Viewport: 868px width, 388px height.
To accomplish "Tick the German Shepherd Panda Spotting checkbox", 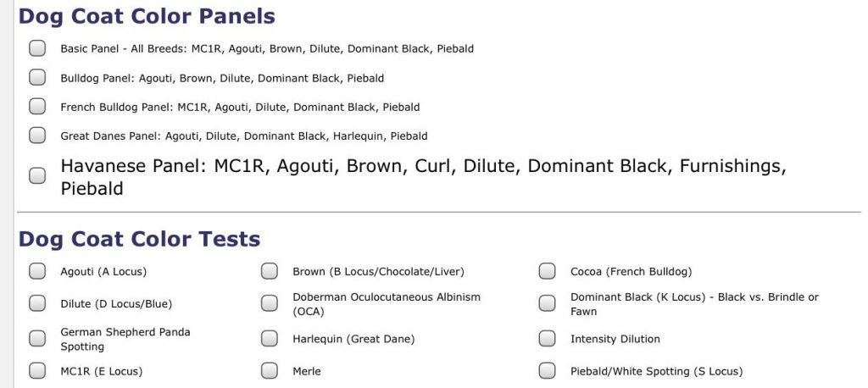I will 37,339.
